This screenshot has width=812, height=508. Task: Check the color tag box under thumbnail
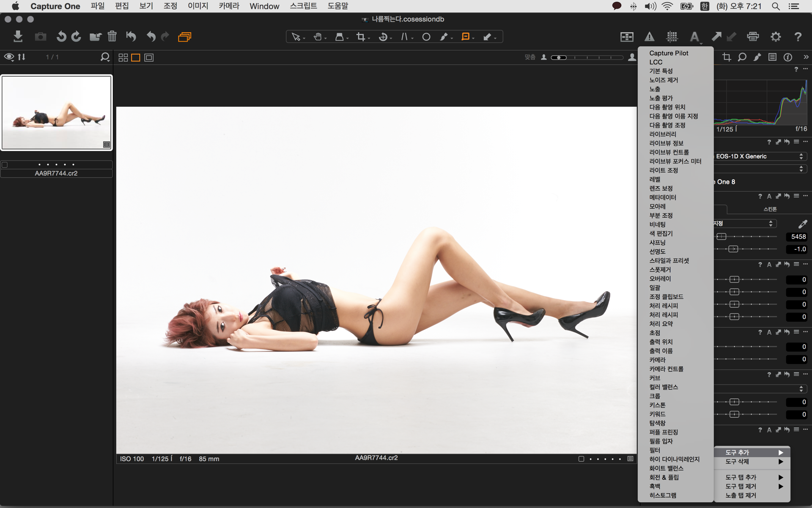tap(5, 165)
